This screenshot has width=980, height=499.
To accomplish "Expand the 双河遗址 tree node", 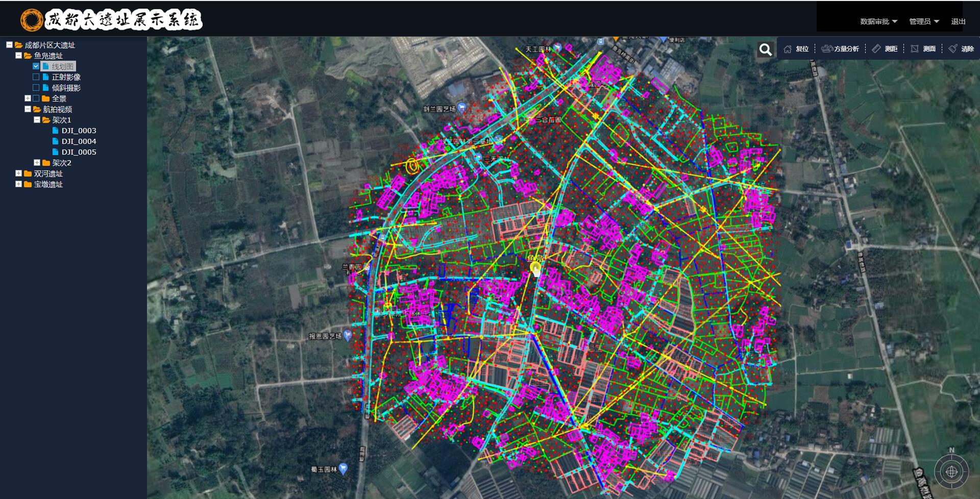I will 18,173.
